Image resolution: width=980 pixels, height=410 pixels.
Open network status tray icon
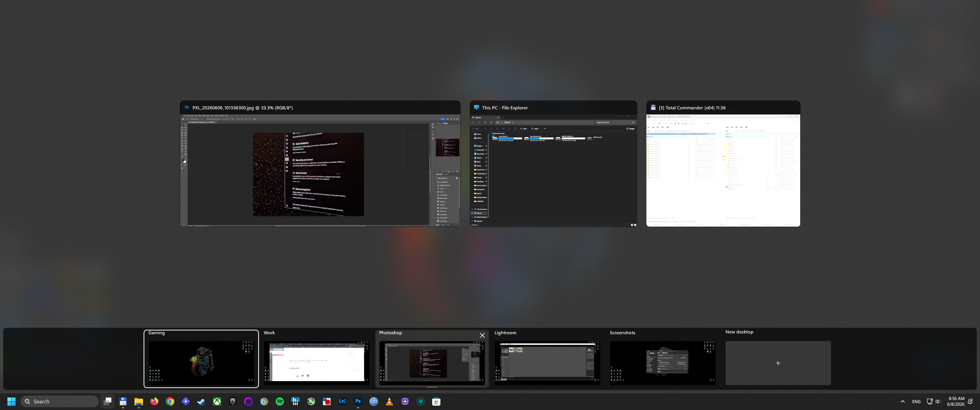click(x=929, y=401)
